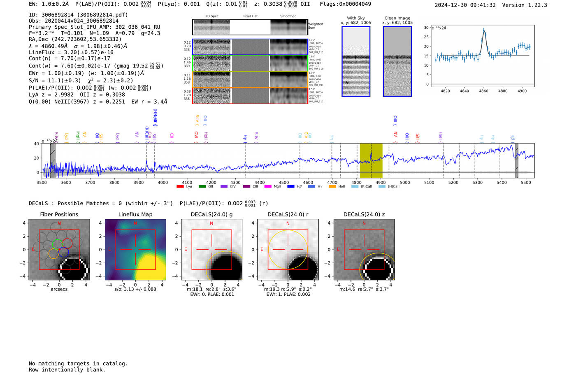This screenshot has height=392, width=576.
Task: Click the (K)CaII light-blue legend swatch
Action: tap(355, 187)
